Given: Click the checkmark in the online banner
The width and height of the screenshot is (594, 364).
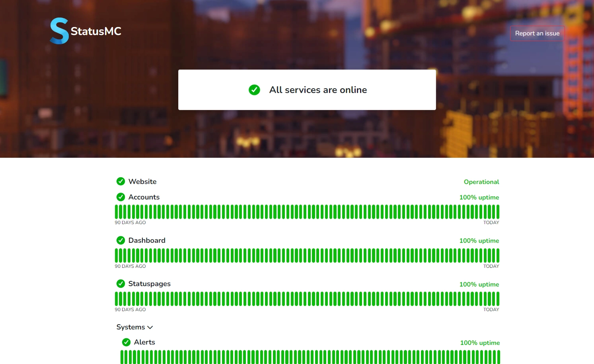Looking at the screenshot, I should click(254, 90).
